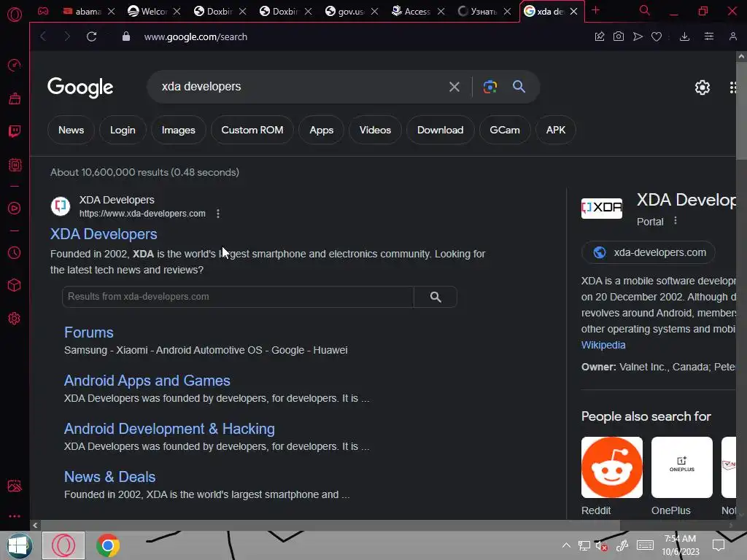Reload the current page
Image resolution: width=747 pixels, height=560 pixels.
(91, 36)
